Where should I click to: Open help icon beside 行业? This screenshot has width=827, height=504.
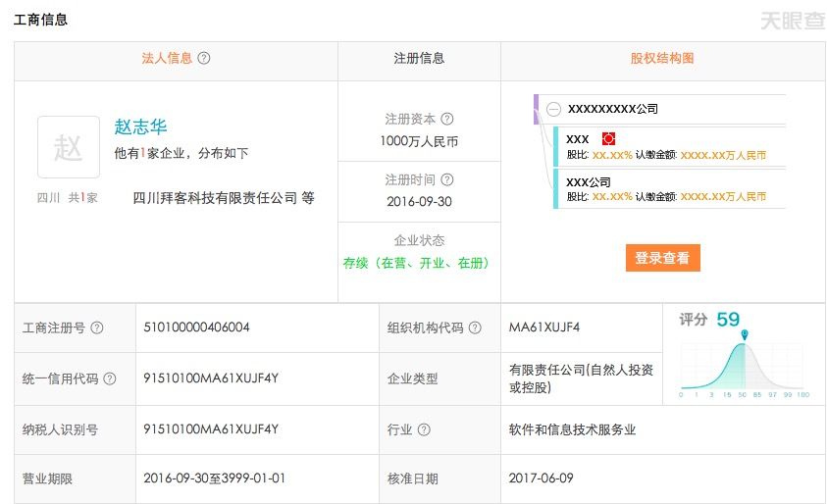tap(424, 429)
